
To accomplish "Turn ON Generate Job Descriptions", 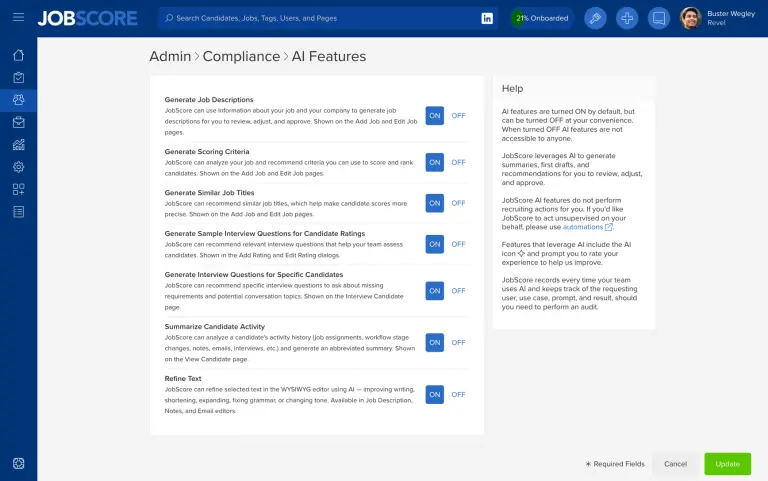I will click(434, 116).
